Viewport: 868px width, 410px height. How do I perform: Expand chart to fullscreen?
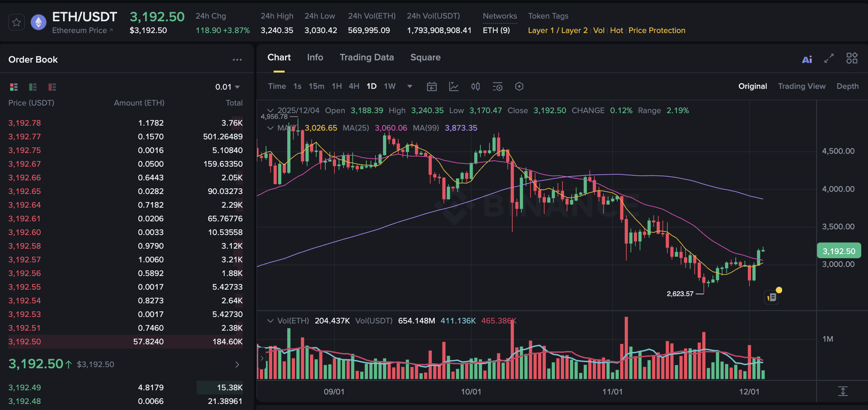[829, 58]
